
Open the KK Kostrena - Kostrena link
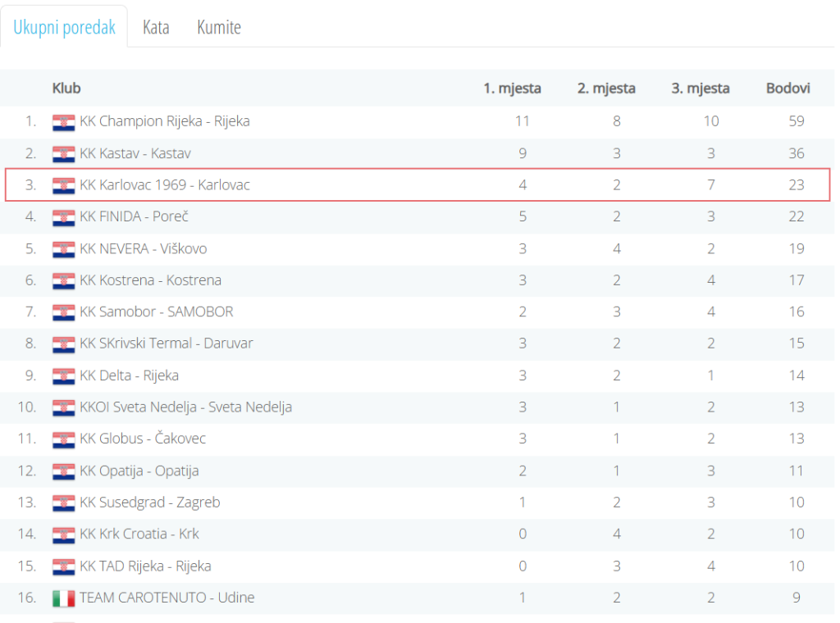click(x=150, y=280)
